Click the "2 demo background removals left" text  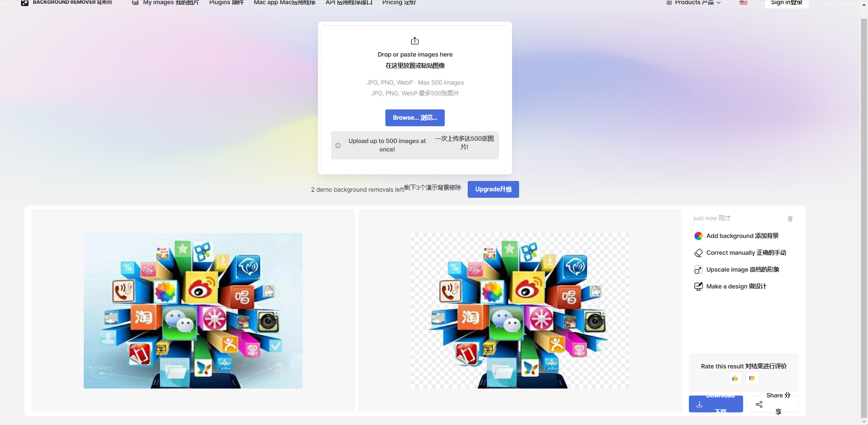point(357,190)
